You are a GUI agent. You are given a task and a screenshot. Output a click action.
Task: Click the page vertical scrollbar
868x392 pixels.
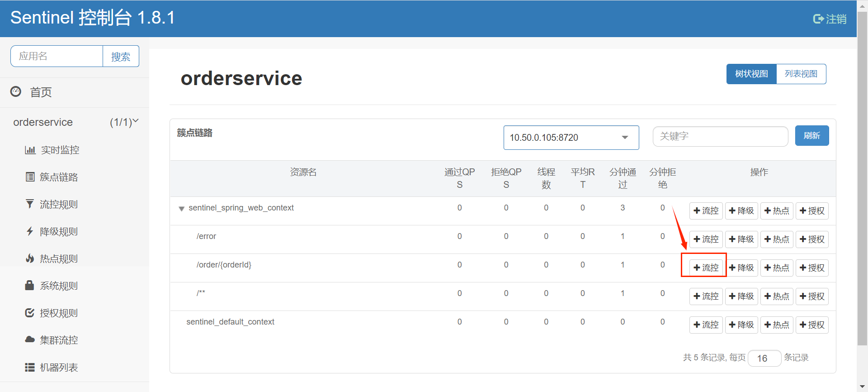(x=862, y=179)
